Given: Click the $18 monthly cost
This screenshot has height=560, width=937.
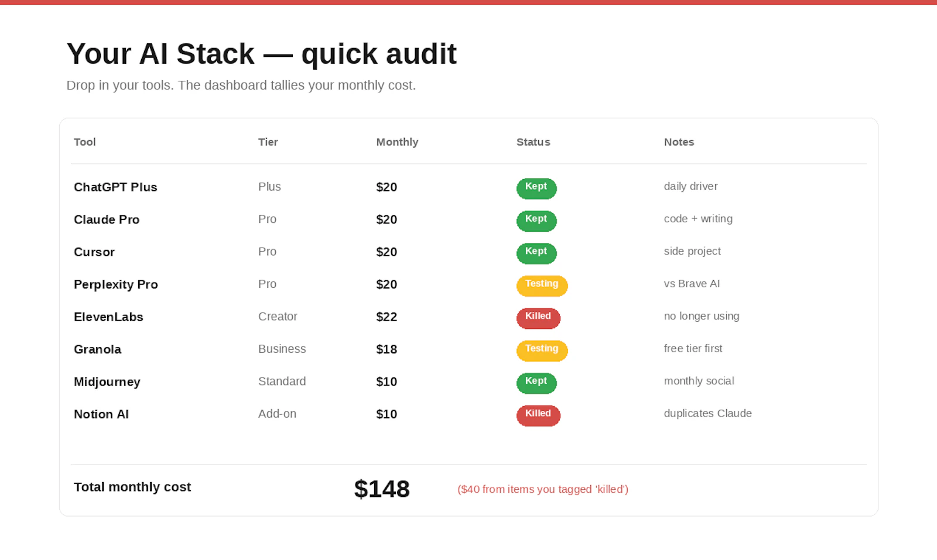Looking at the screenshot, I should click(x=387, y=349).
